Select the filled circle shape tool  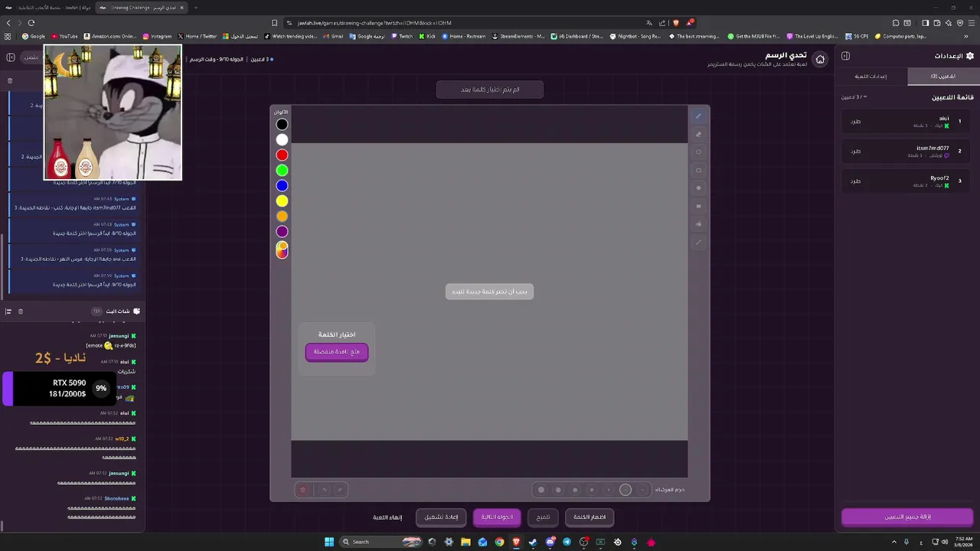698,188
